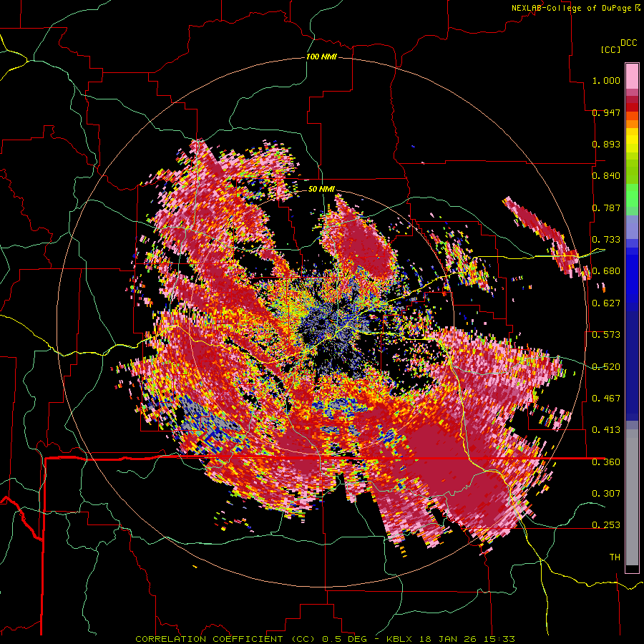Viewport: 644px width, 644px height.
Task: Select the 0.840 color scale value
Action: pos(606,176)
